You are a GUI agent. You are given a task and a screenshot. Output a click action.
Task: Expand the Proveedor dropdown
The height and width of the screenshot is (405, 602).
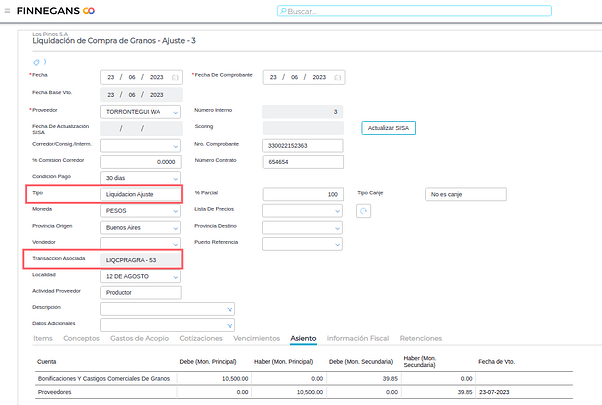175,112
